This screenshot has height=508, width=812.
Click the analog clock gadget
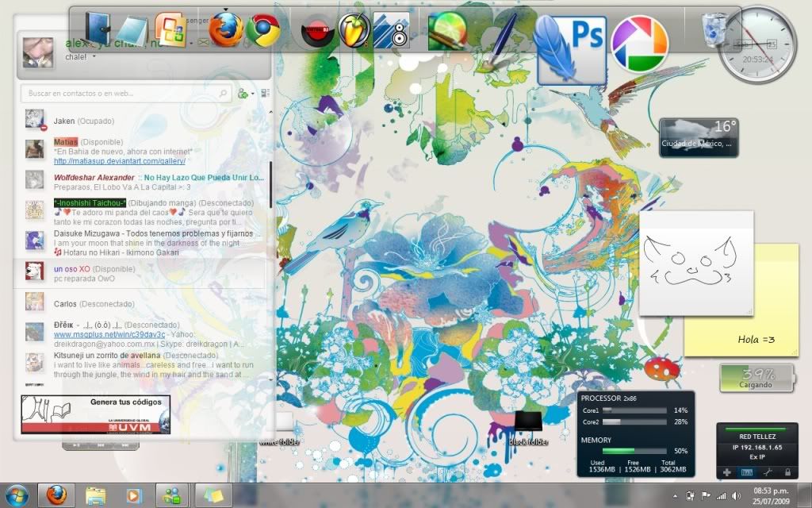click(x=757, y=44)
